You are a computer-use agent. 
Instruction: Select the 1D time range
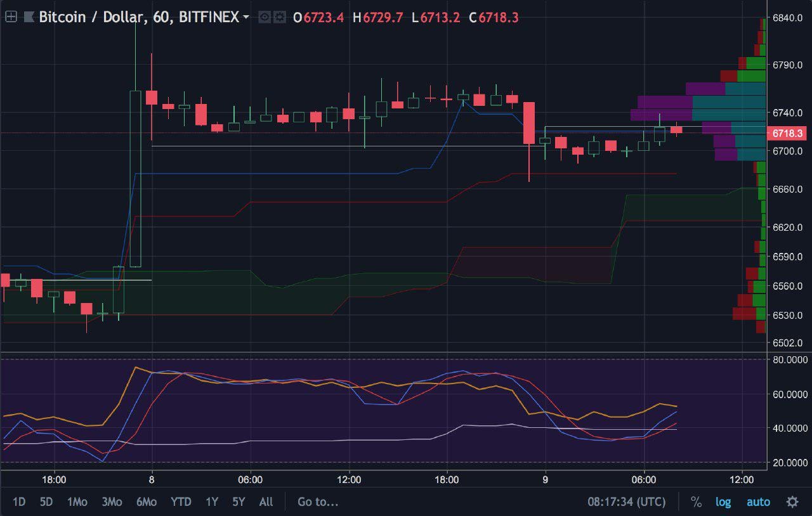[19, 502]
